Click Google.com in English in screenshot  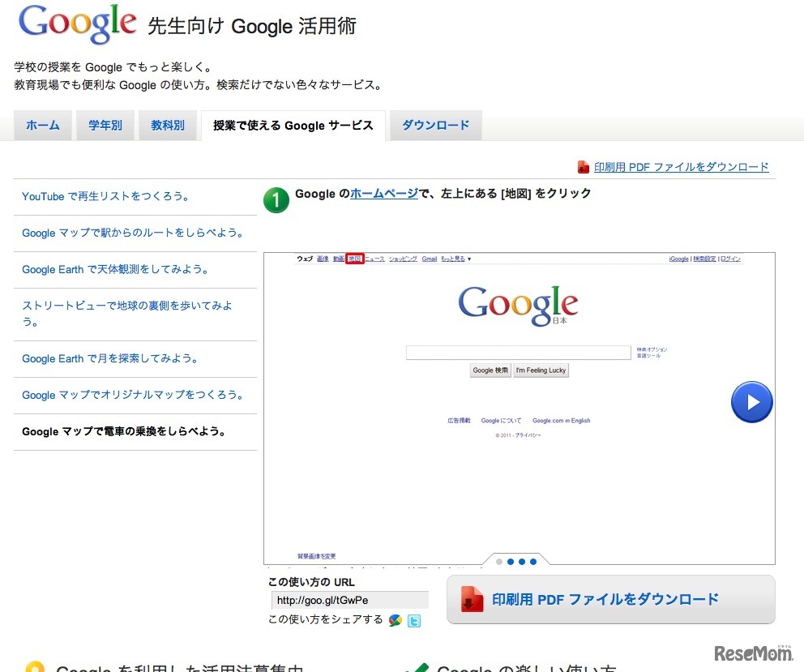click(561, 421)
